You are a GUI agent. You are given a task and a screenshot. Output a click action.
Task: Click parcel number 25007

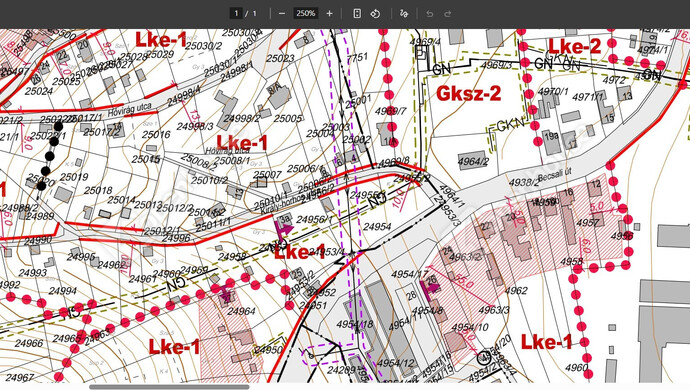pyautogui.click(x=267, y=175)
